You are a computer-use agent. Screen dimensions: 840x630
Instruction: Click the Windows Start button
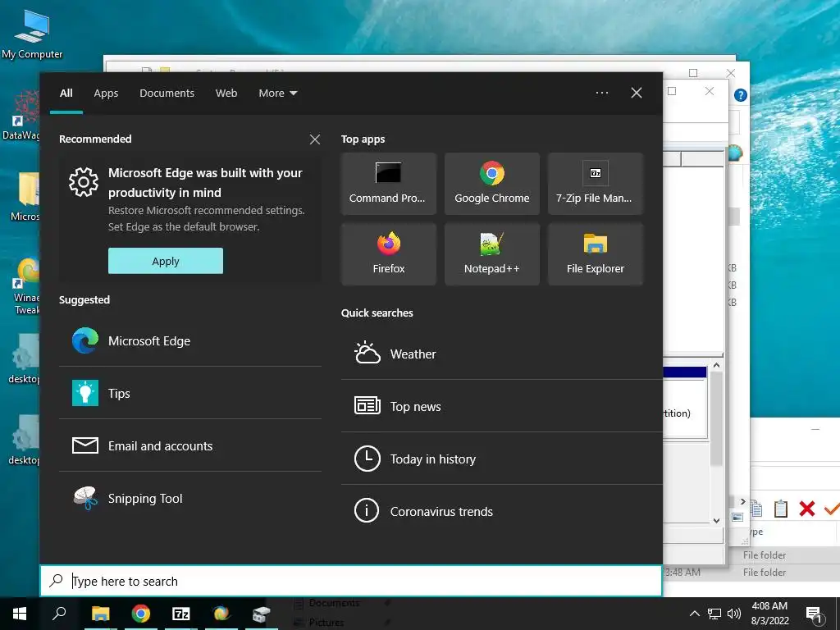coord(20,614)
